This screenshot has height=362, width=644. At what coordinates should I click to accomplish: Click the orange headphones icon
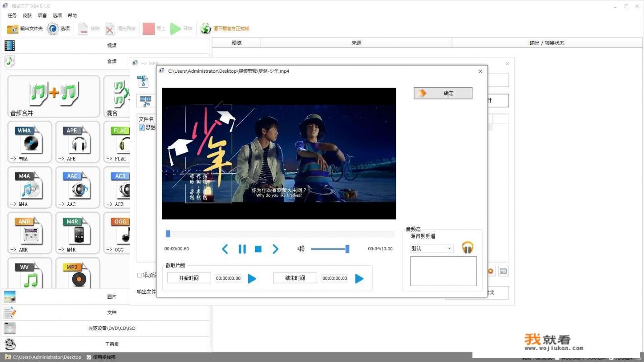point(468,248)
